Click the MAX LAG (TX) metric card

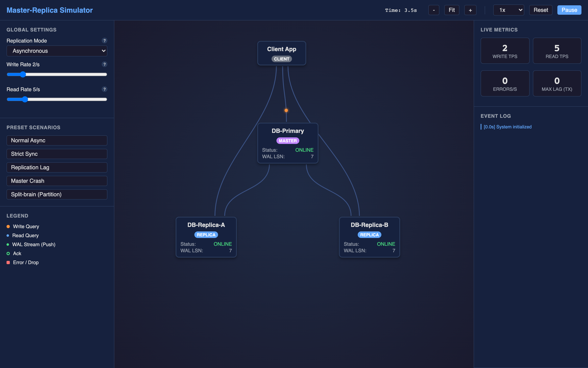coord(557,83)
